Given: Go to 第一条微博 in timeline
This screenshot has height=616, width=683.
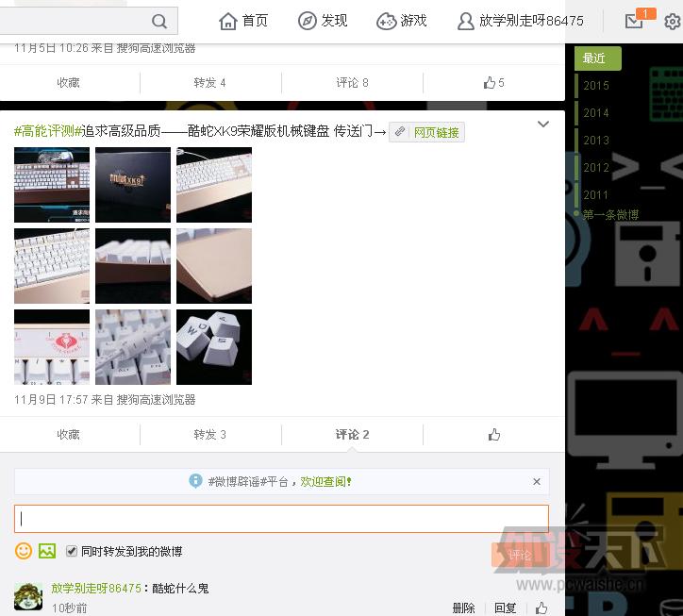Looking at the screenshot, I should pos(610,214).
